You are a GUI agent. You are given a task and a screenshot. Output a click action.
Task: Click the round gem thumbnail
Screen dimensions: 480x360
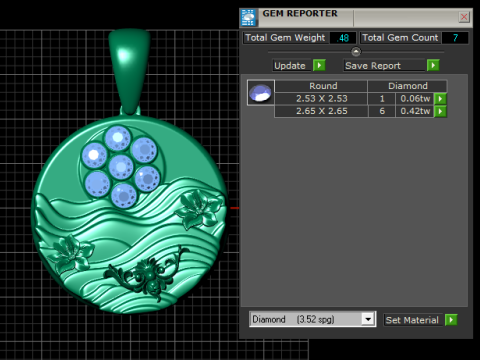261,93
